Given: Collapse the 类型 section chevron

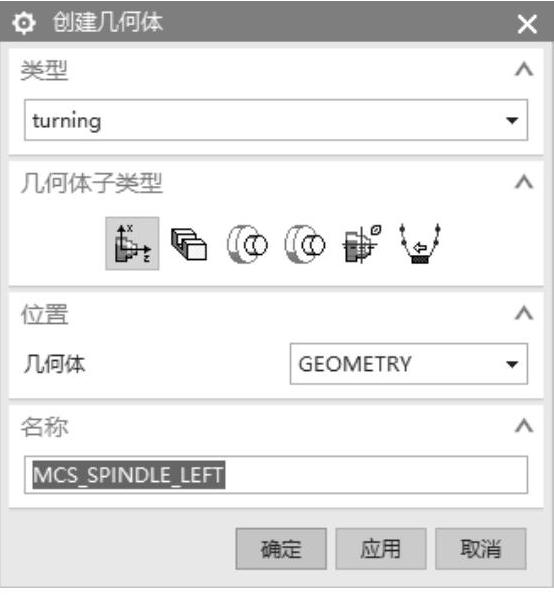Looking at the screenshot, I should (x=524, y=70).
